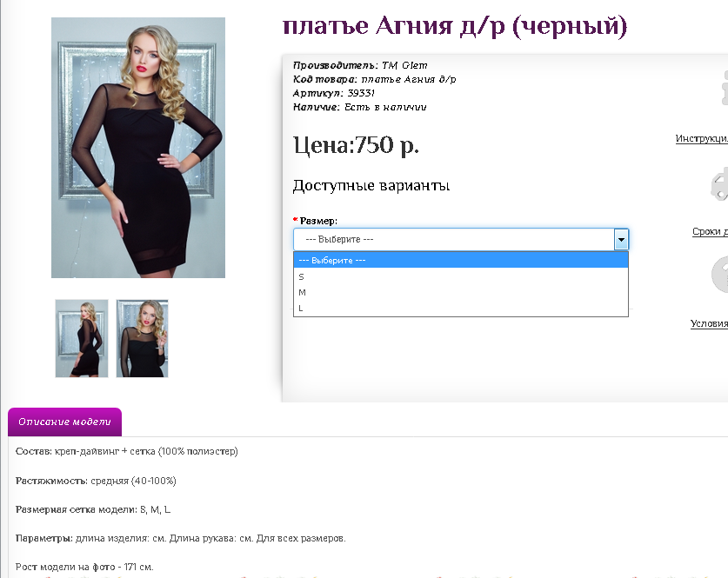728x578 pixels.
Task: Select size S in the dropdown list
Action: click(461, 277)
